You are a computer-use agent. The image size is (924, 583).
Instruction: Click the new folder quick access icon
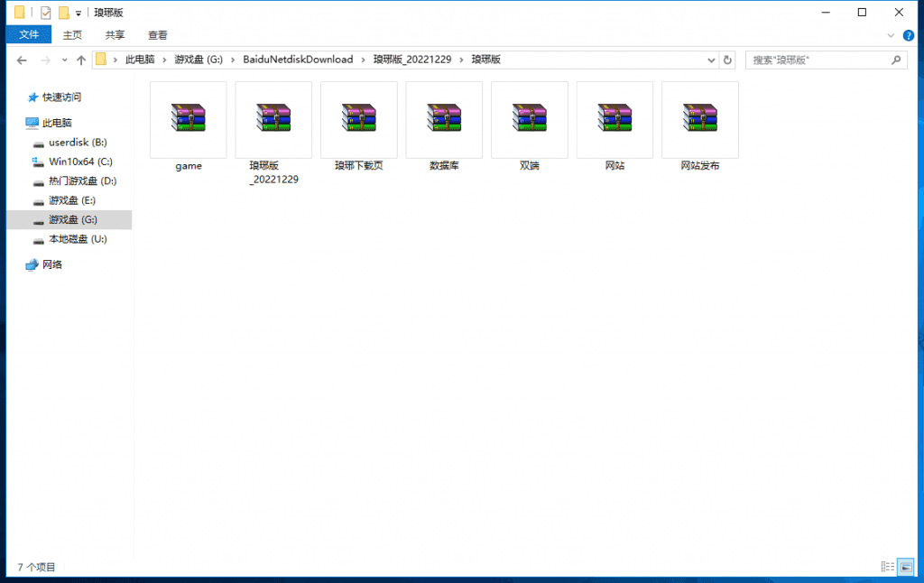pos(64,13)
